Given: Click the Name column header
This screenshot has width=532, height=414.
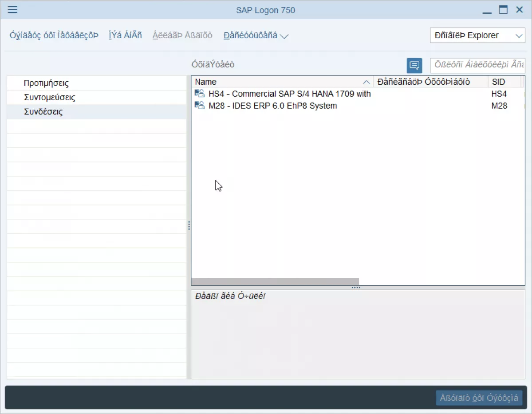Looking at the screenshot, I should click(x=282, y=82).
